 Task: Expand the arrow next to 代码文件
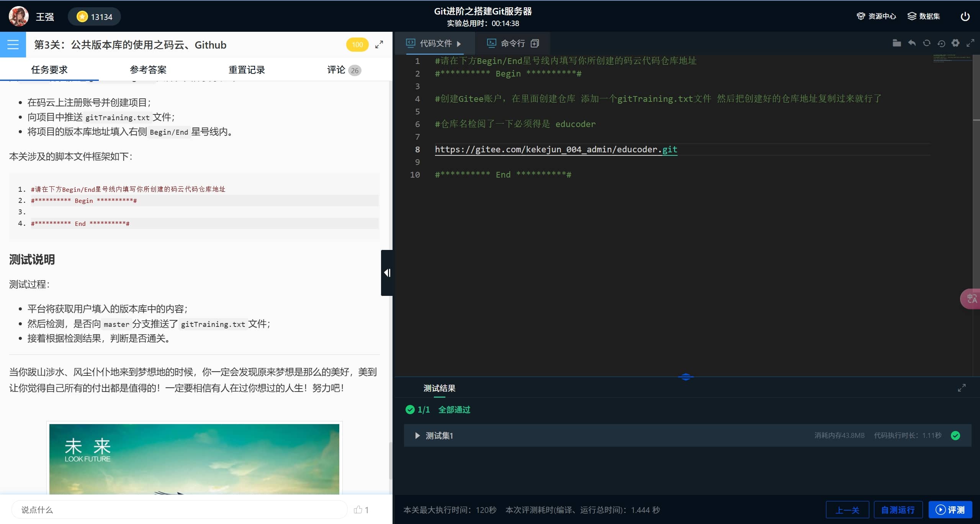[x=459, y=44]
